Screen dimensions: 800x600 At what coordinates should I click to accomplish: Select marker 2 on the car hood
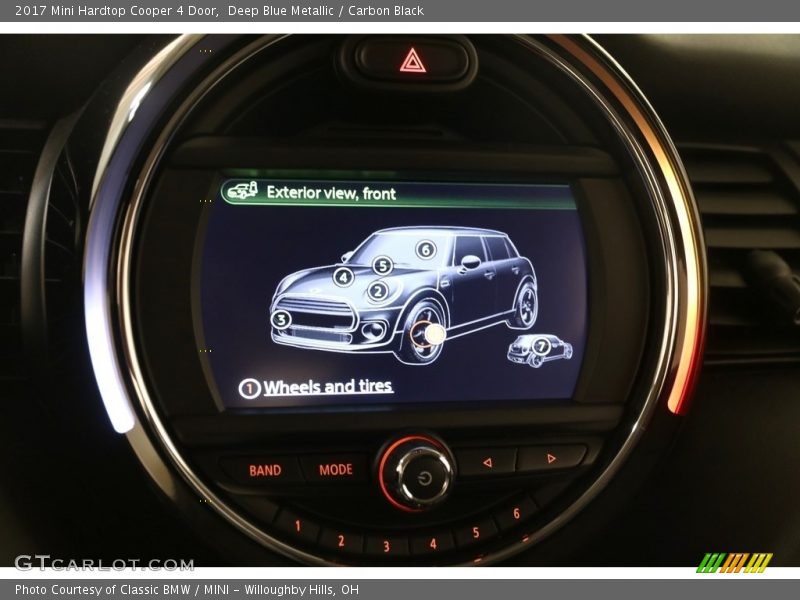(378, 291)
